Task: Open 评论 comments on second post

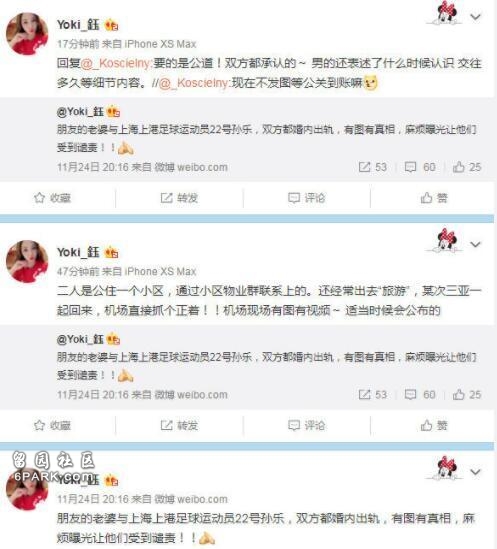Action: point(306,425)
